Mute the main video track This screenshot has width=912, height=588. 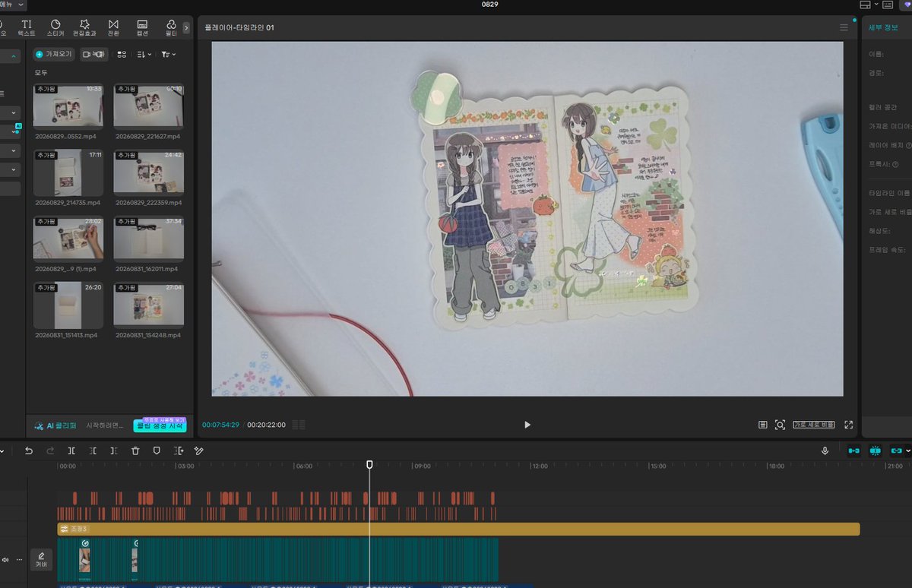pos(6,560)
